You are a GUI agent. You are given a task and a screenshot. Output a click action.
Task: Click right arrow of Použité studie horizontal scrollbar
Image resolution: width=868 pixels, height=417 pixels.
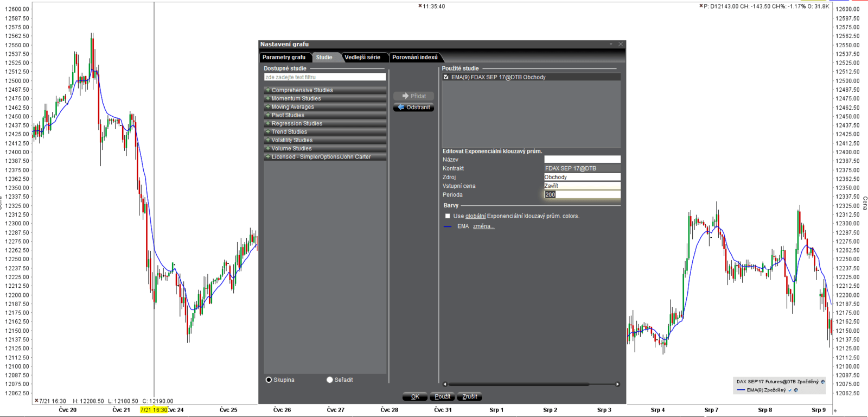[617, 384]
